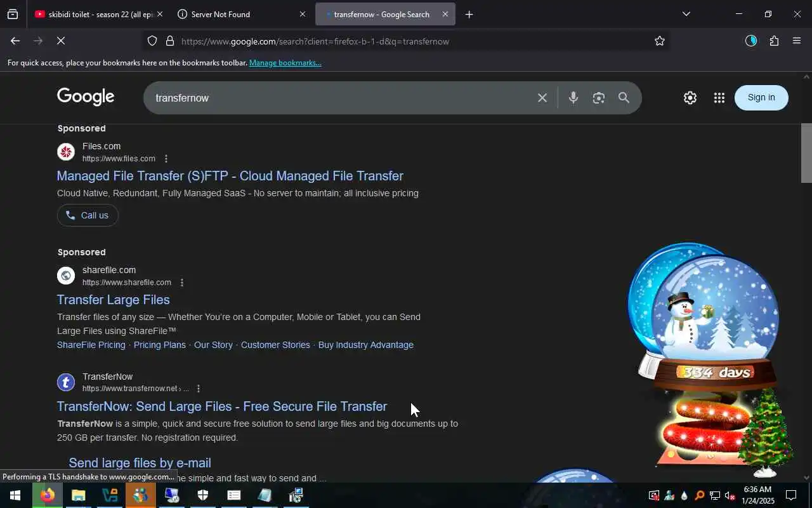
Task: Click the Christmas tree desktop gadget
Action: (766, 432)
